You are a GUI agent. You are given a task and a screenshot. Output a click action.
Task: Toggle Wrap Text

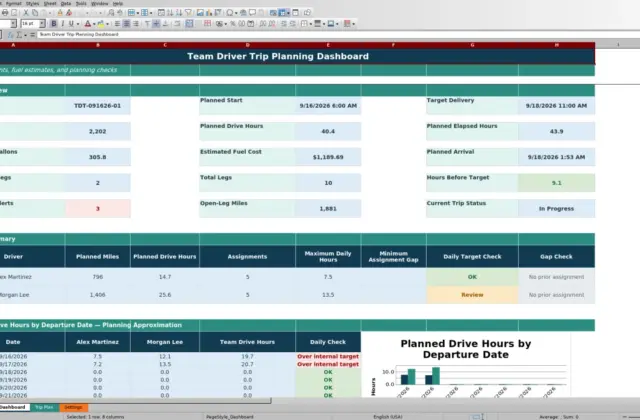click(x=177, y=24)
